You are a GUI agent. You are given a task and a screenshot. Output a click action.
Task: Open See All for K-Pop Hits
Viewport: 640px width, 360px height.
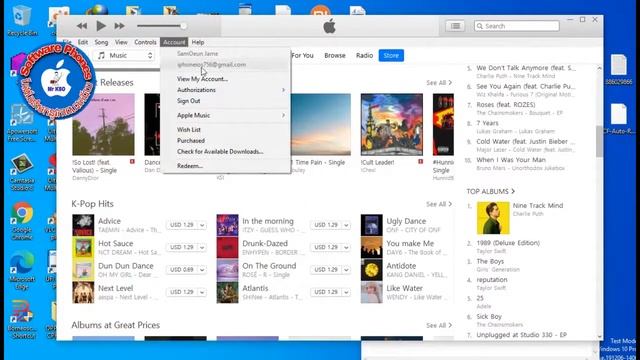pyautogui.click(x=439, y=204)
